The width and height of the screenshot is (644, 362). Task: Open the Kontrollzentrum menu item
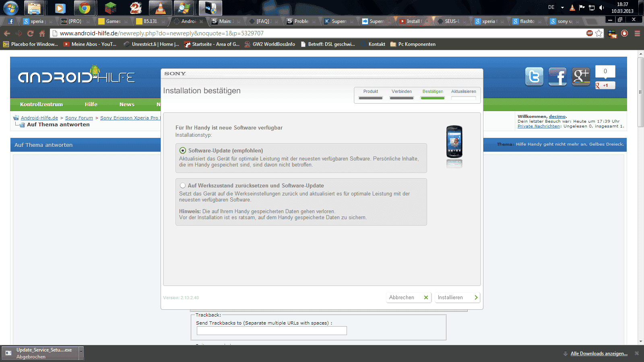click(41, 104)
